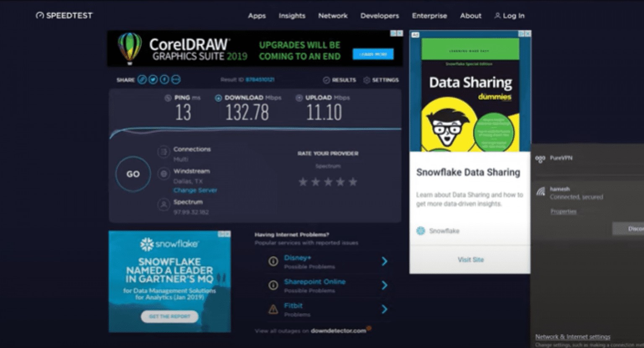Share result on Twitter
Screen dimensions: 644x348
(x=153, y=79)
